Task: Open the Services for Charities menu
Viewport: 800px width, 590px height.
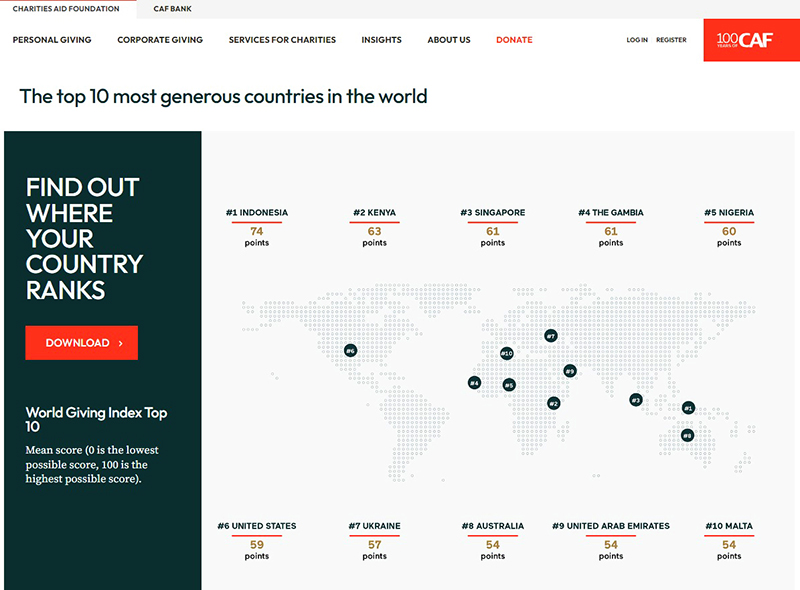Action: 282,40
